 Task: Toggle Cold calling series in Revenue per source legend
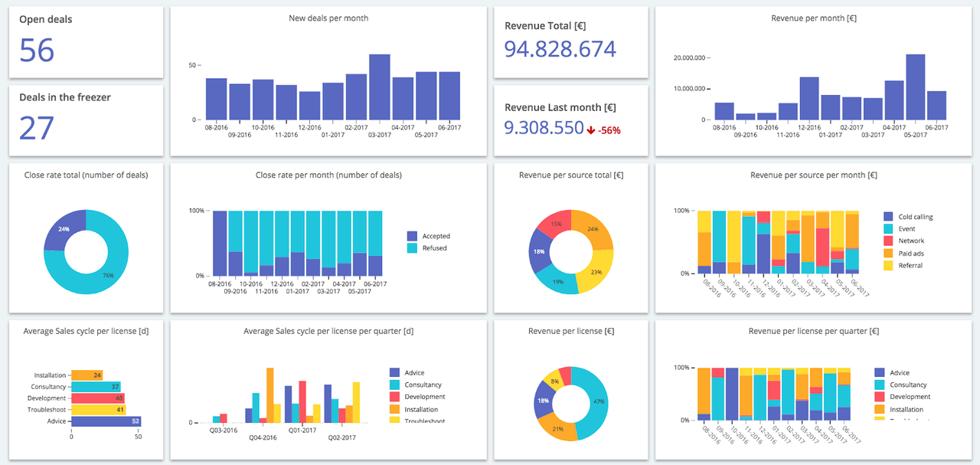pyautogui.click(x=915, y=217)
